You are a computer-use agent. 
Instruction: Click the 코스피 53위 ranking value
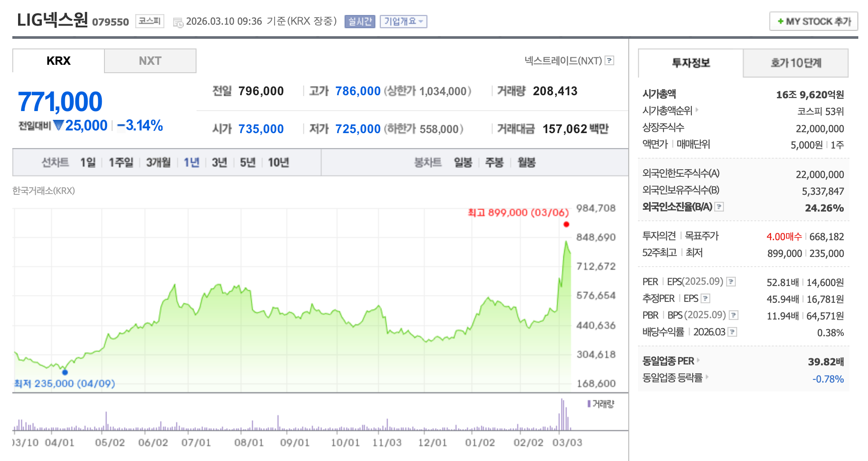820,112
